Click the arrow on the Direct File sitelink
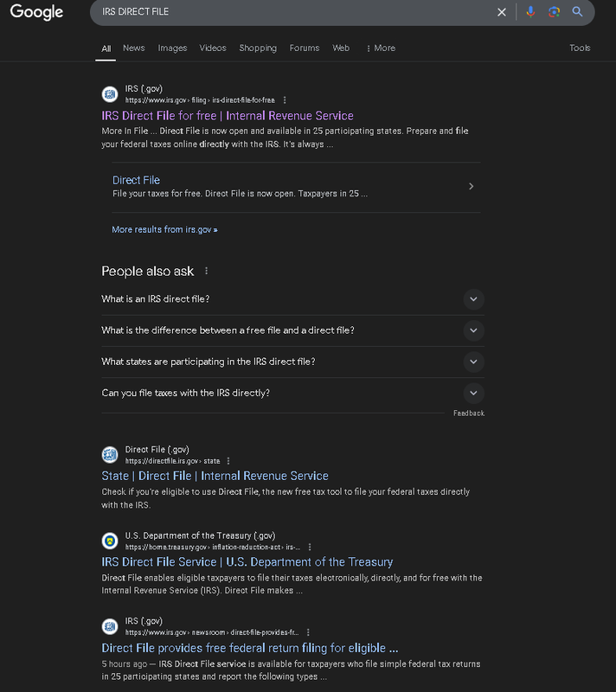Viewport: 616px width, 692px height. point(472,186)
